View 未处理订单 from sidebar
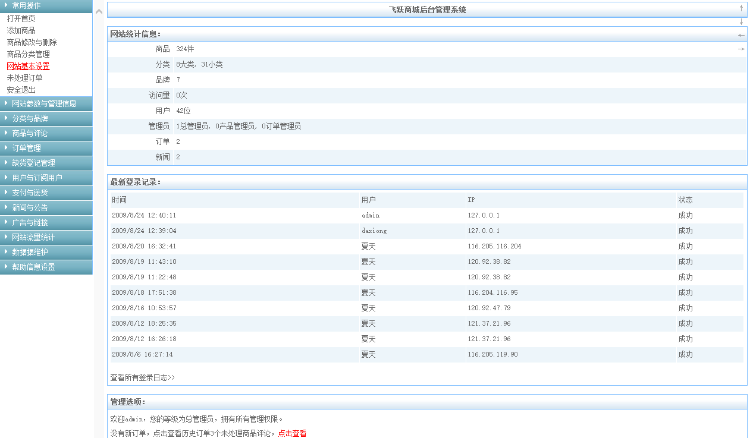The width and height of the screenshot is (750, 438). point(24,78)
